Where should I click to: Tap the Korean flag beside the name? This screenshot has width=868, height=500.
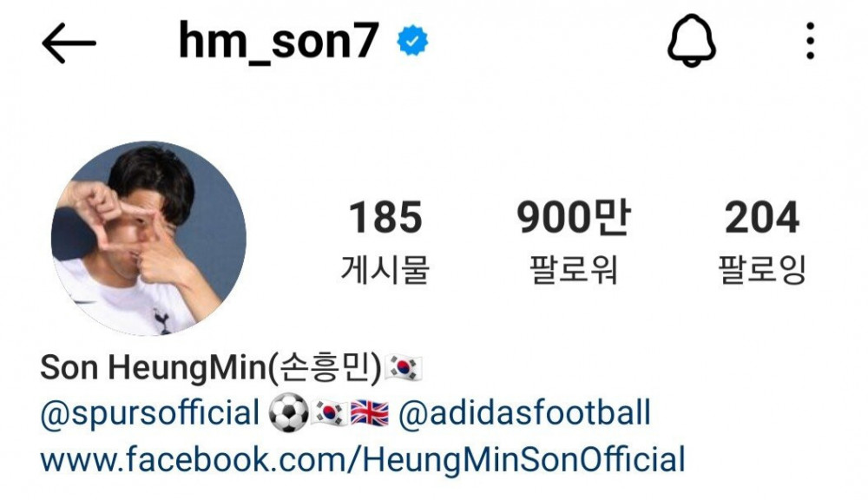(x=404, y=368)
